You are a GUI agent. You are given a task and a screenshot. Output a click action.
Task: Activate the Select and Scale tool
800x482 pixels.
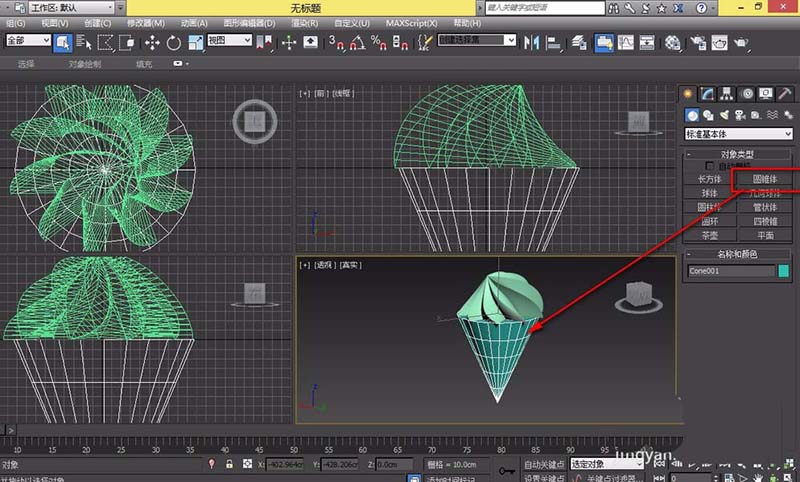[195, 42]
